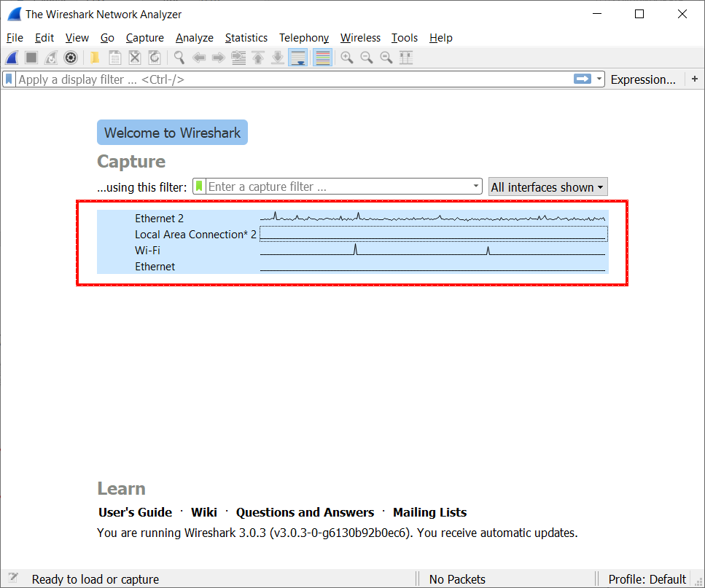
Task: Open the Capture menu
Action: (145, 38)
